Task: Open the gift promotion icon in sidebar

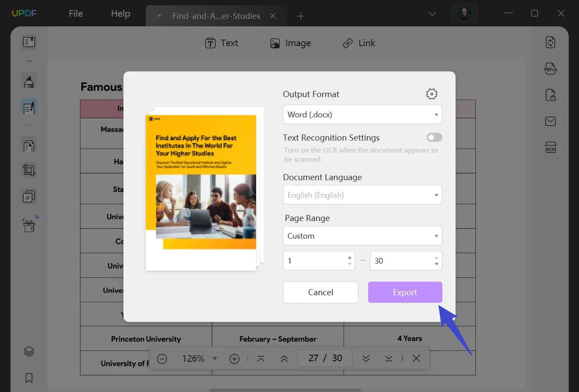Action: point(29,225)
